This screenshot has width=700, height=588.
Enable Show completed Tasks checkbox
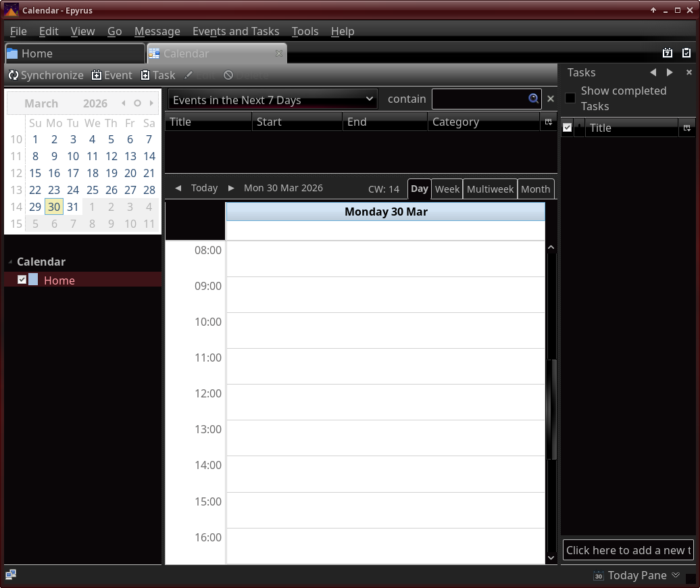click(x=570, y=98)
